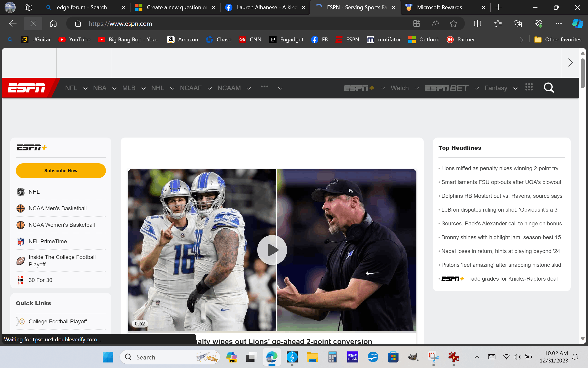
Task: Open the College Football Playoff quick link
Action: [x=58, y=321]
